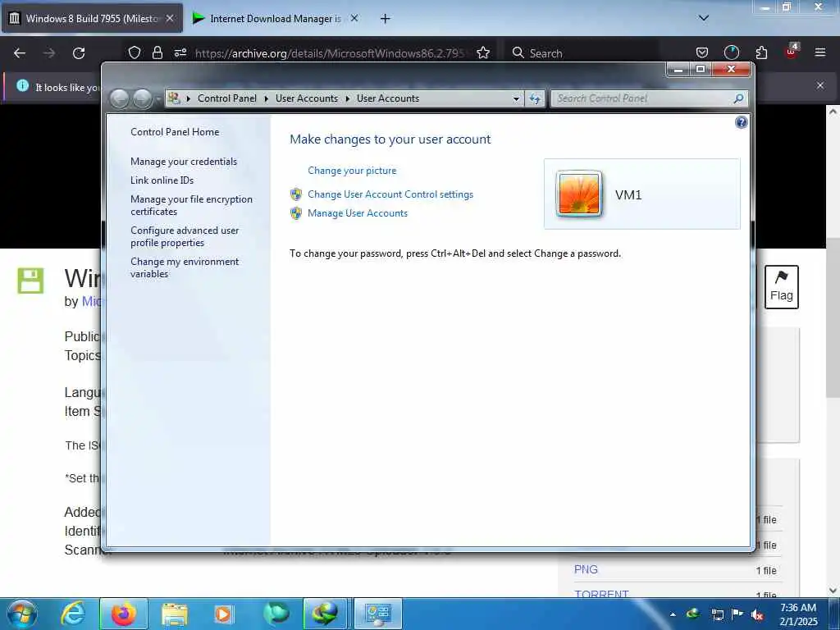Open Firefox hamburger application menu

[x=820, y=52]
